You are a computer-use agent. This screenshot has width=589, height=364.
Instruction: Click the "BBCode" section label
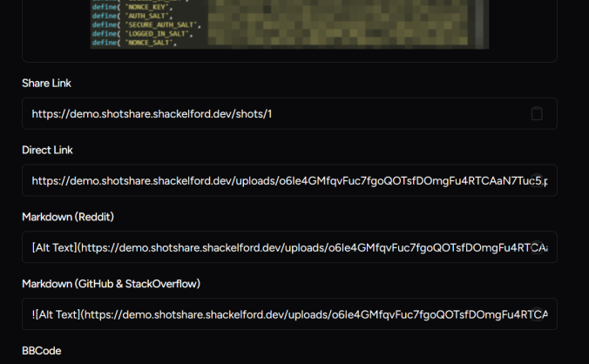pyautogui.click(x=41, y=350)
